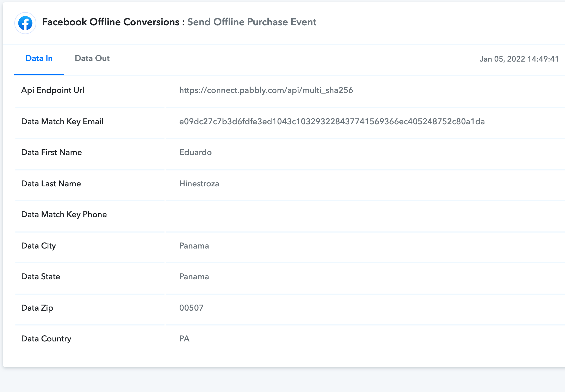Click the Jan 05, 2022 14:49:41 timestamp

(519, 59)
